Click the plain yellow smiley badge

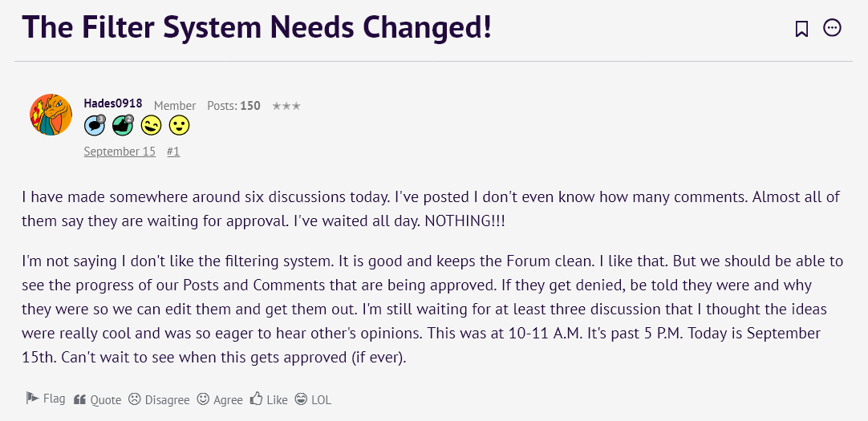point(179,126)
